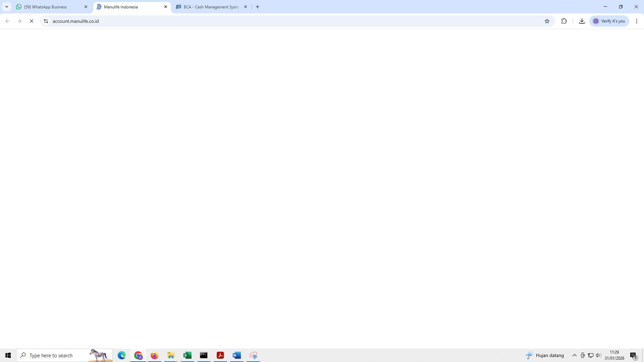Open Adobe Acrobat from the taskbar
The height and width of the screenshot is (362, 644).
[x=220, y=355]
